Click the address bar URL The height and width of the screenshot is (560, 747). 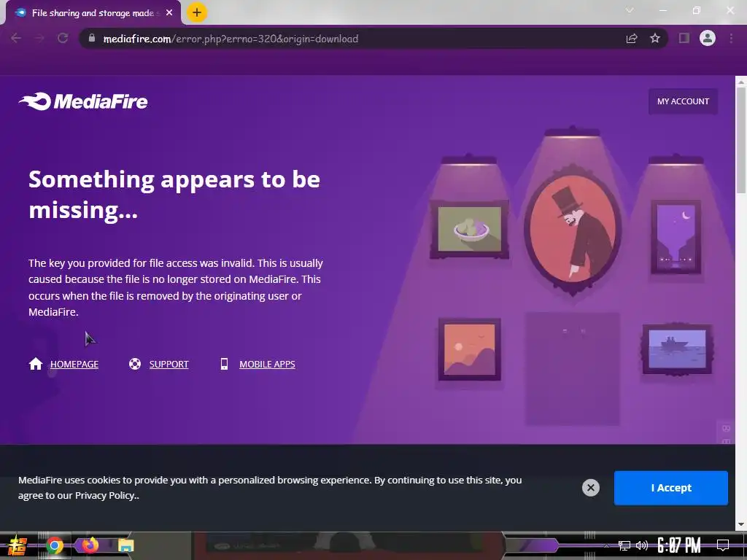pos(231,39)
